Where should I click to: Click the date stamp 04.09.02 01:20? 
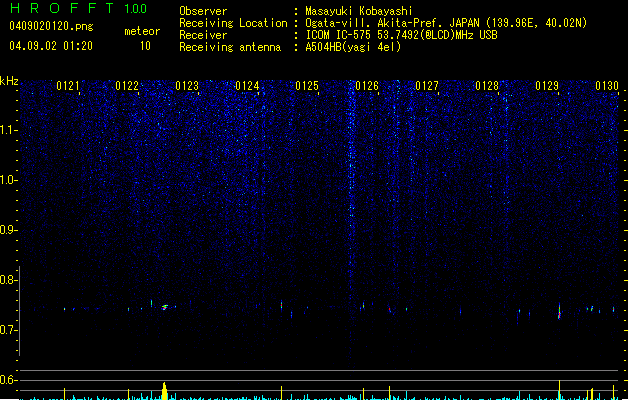[51, 46]
